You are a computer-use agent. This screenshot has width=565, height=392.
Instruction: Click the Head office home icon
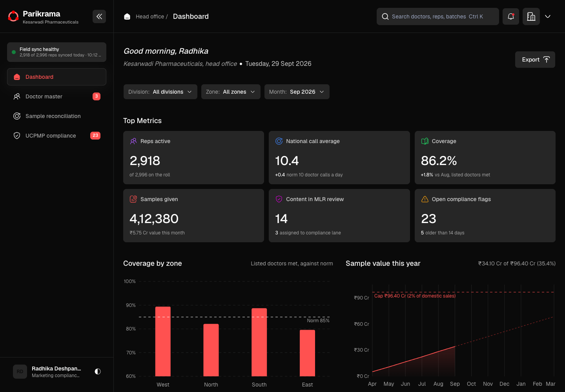[x=127, y=16]
